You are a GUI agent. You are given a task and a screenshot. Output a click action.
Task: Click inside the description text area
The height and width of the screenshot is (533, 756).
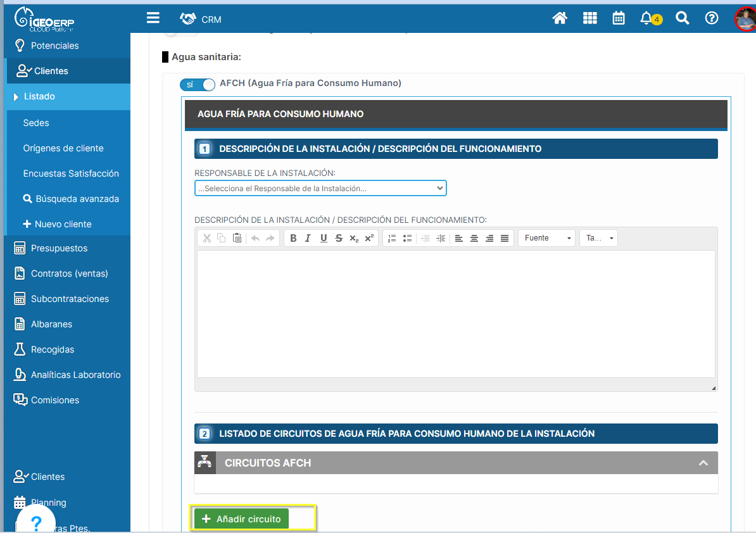coord(456,313)
